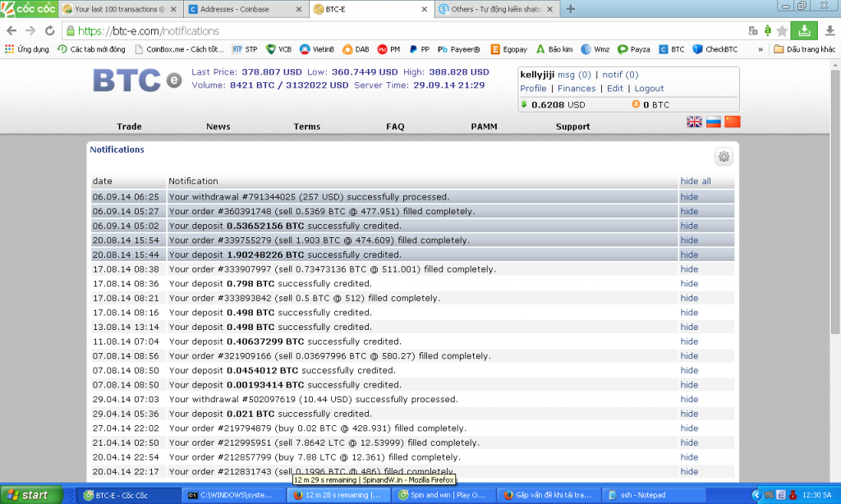Hide the 257 USD withdrawal notification
Image resolution: width=841 pixels, height=504 pixels.
pos(688,197)
